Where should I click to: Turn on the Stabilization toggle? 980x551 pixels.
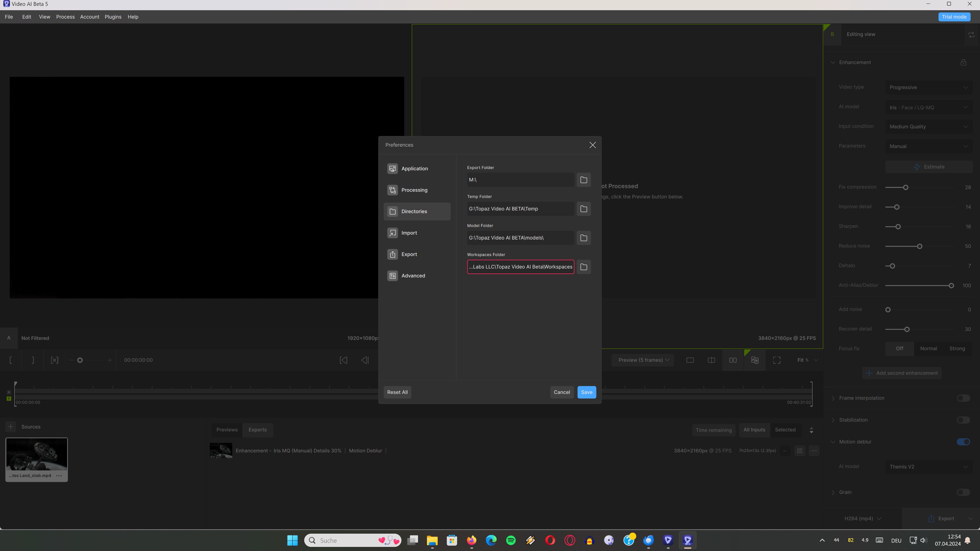(963, 420)
